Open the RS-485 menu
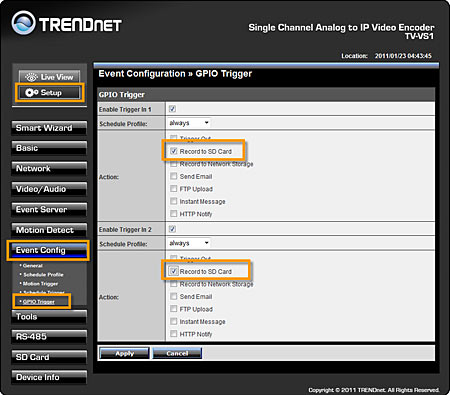The height and width of the screenshot is (395, 450). [49, 337]
